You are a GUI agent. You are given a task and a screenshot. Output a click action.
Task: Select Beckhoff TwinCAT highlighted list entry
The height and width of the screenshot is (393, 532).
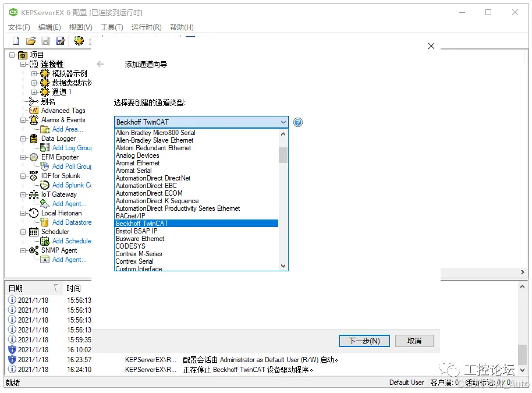(197, 224)
